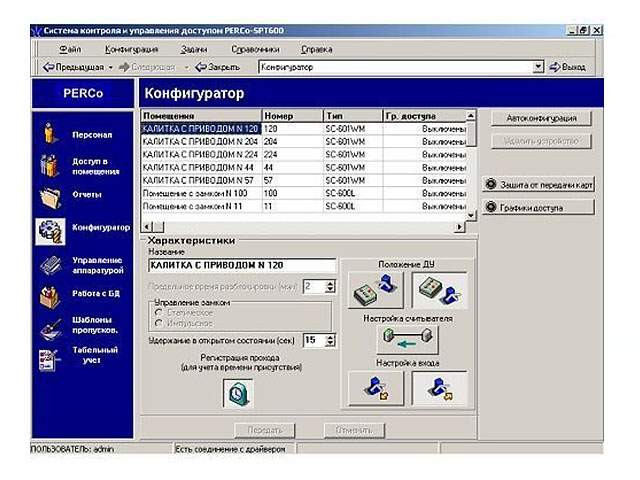Open Защита от передачи карт
Viewport: 640px width, 480px height.
pos(538,184)
